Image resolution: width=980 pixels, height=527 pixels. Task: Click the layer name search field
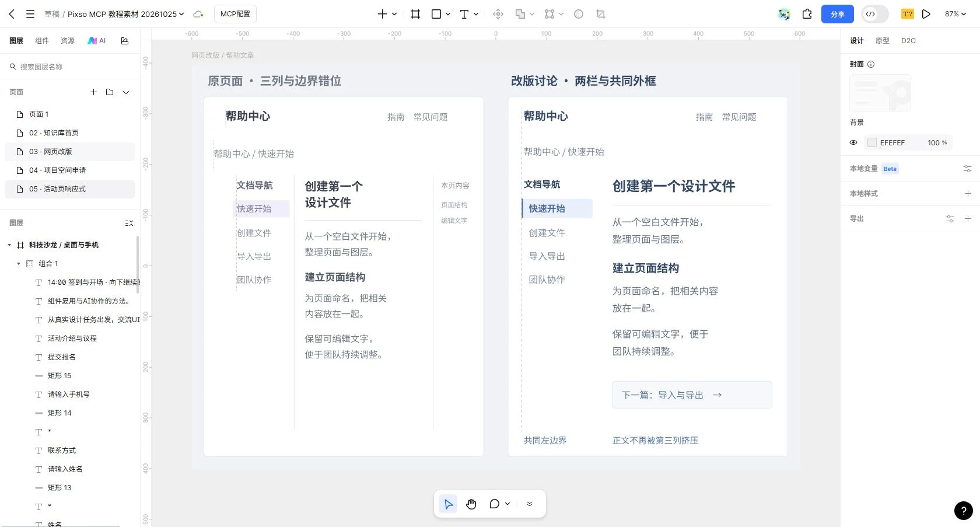[70, 67]
